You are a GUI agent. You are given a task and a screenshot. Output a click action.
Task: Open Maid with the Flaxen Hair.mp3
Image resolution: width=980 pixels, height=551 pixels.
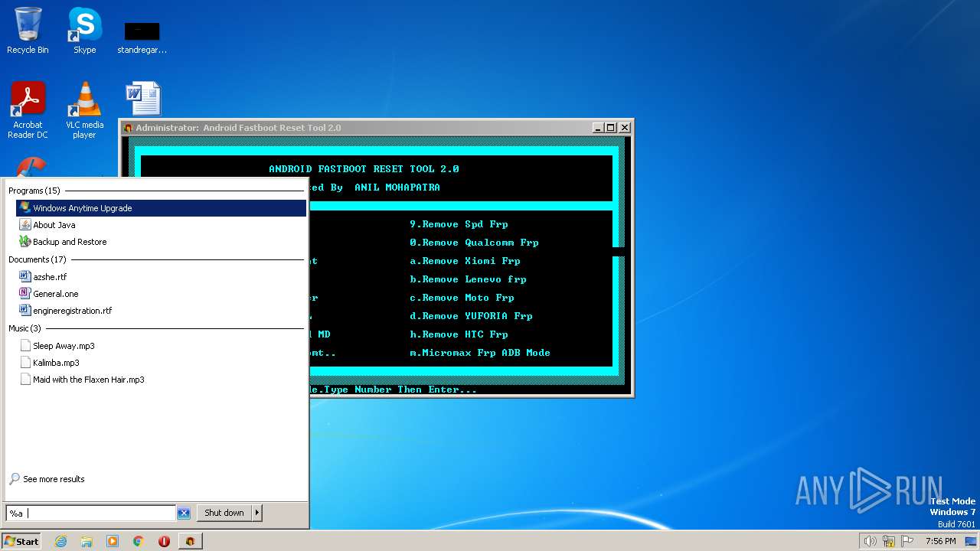point(161,380)
